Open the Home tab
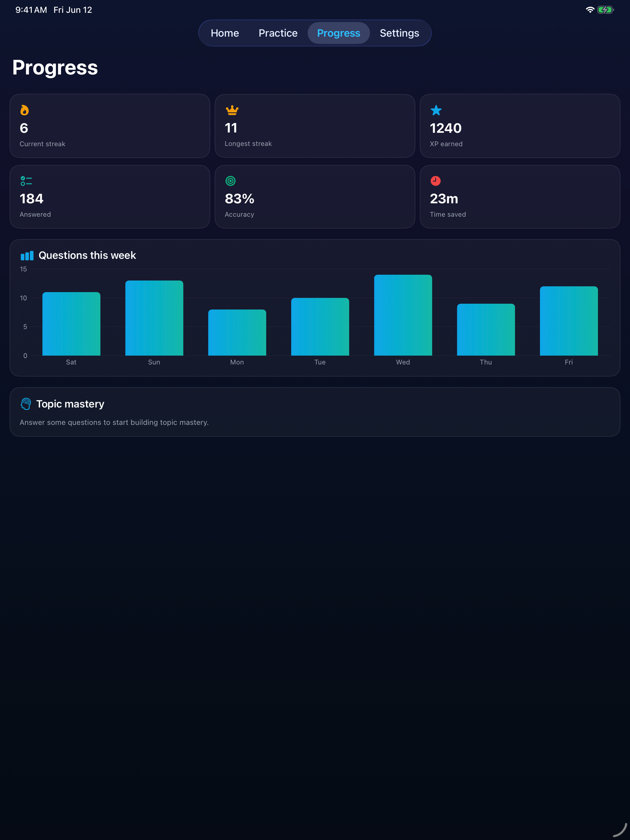The image size is (630, 840). (225, 33)
